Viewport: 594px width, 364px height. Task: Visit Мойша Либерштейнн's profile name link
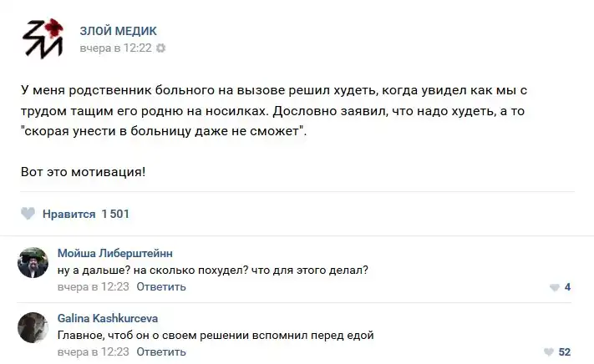coord(115,253)
